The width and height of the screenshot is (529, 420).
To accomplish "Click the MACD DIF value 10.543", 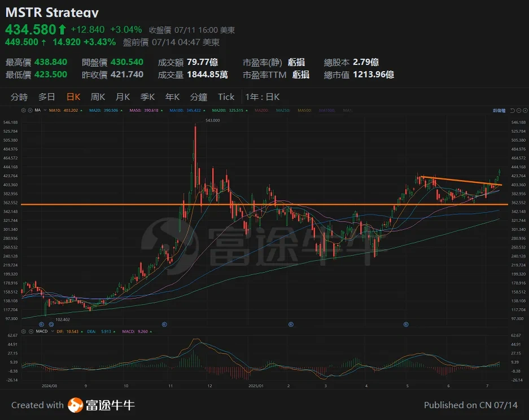I will click(72, 331).
